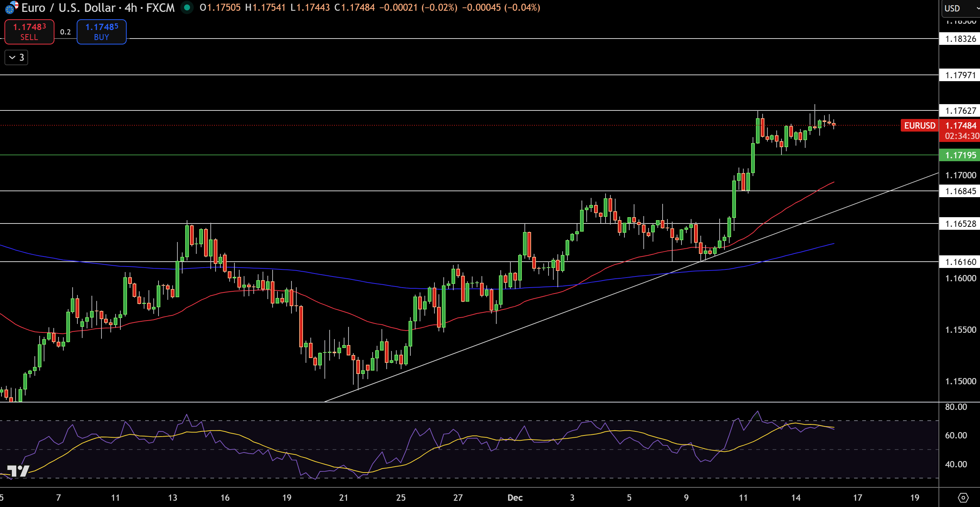This screenshot has width=980, height=507.
Task: Click the green market status dot in the legend
Action: 186,7
